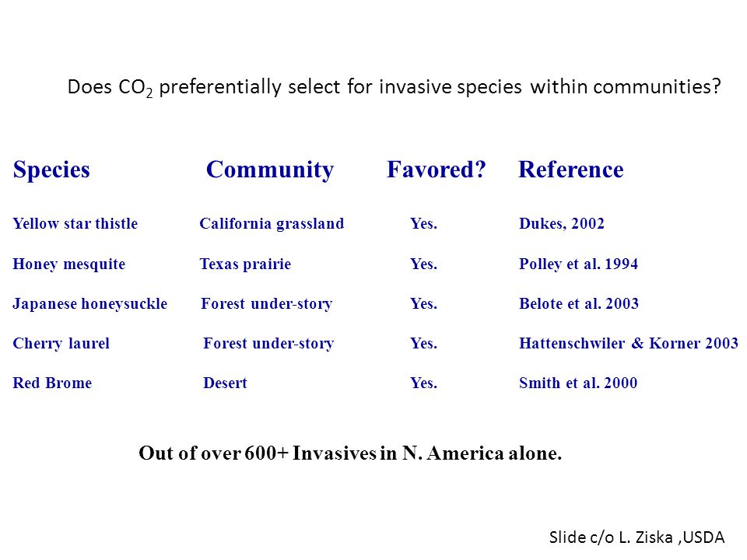Select the Smith et al. 2000 reference
The width and height of the screenshot is (747, 560).
tap(578, 383)
